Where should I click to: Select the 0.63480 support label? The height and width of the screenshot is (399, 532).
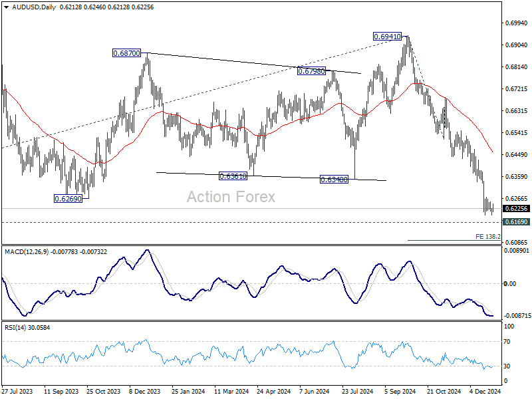pos(334,179)
